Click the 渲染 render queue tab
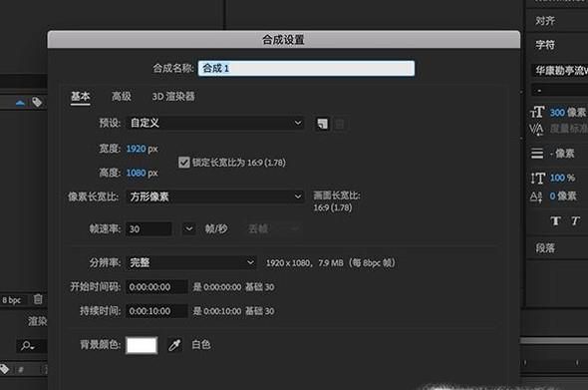The width and height of the screenshot is (588, 390). pos(38,321)
